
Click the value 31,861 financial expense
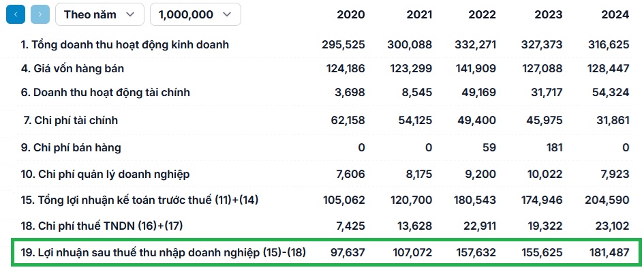[x=613, y=120]
